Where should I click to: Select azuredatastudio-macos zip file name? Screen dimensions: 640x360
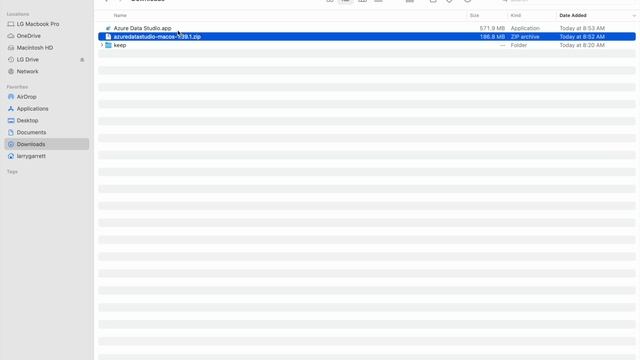157,37
